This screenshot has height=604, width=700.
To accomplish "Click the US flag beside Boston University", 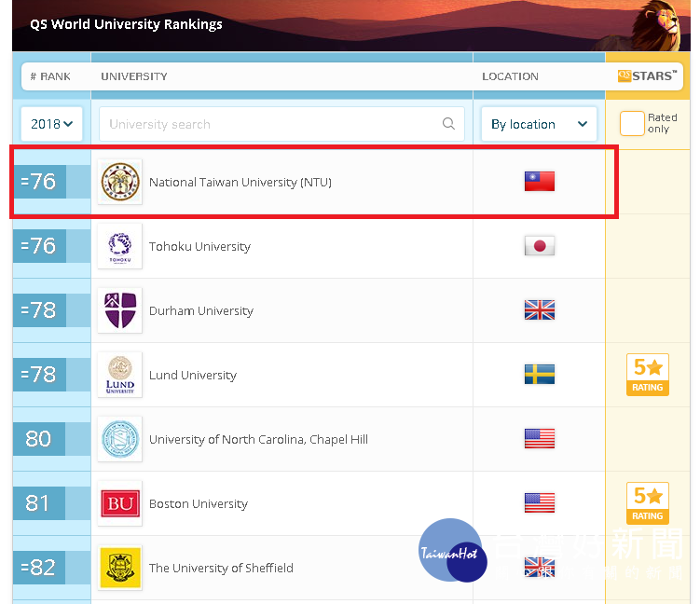I will (540, 502).
